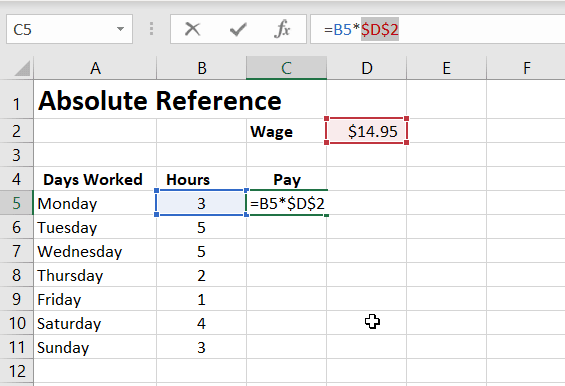Image resolution: width=565 pixels, height=386 pixels.
Task: Click Saturday's hours cell showing 4
Action: tap(201, 323)
